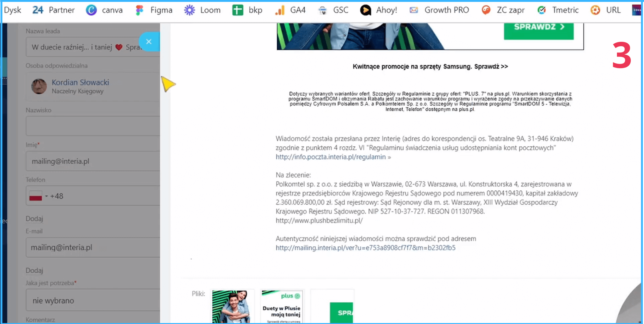Open the couple photo attachment thumbnail
644x324 pixels.
coord(232,306)
